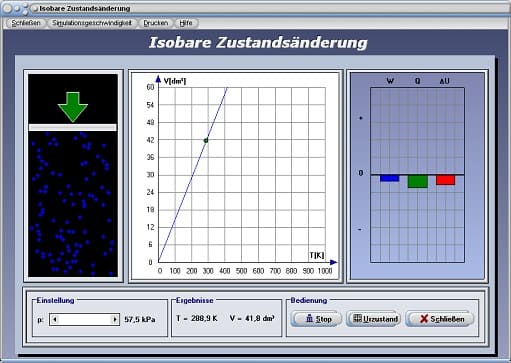Click the Bedienung group label
Screen dimensions: 511x363
click(x=309, y=300)
